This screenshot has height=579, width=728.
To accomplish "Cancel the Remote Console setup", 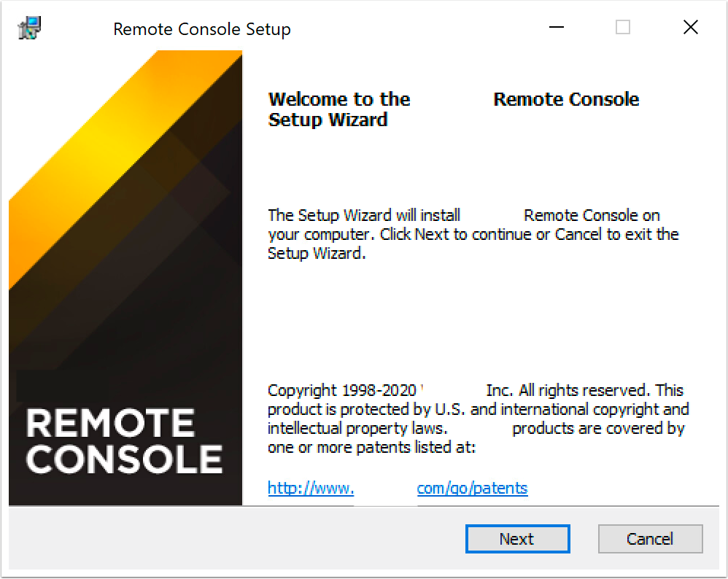I will click(x=650, y=538).
